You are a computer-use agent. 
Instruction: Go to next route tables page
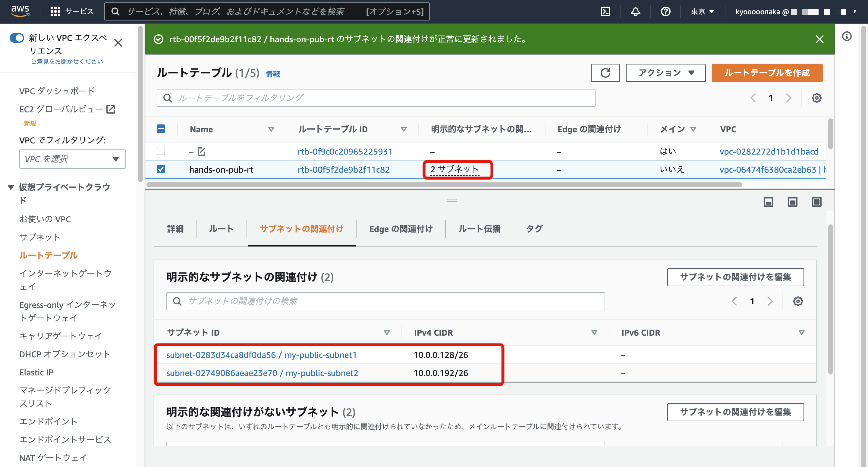(789, 98)
